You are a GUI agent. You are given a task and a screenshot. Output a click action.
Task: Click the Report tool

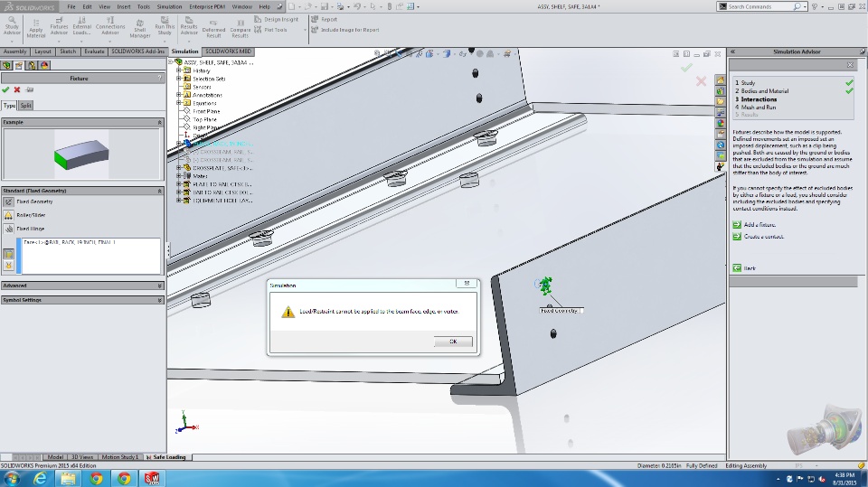[x=324, y=19]
